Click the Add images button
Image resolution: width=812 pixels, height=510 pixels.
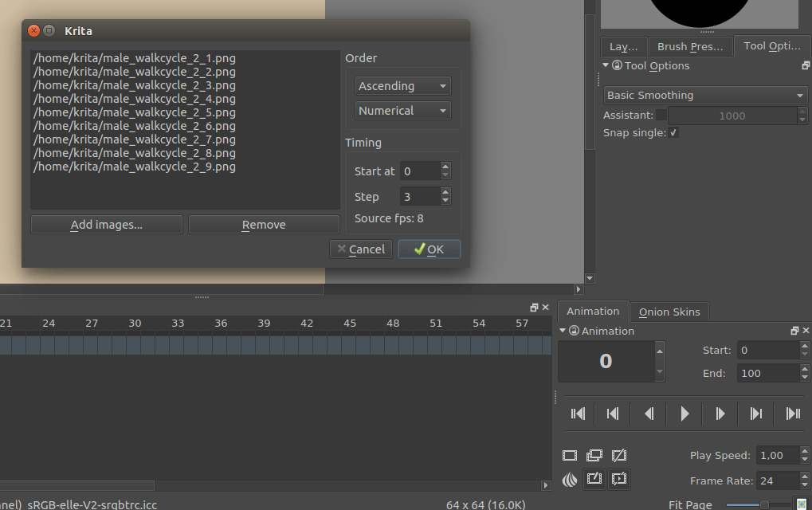[106, 224]
